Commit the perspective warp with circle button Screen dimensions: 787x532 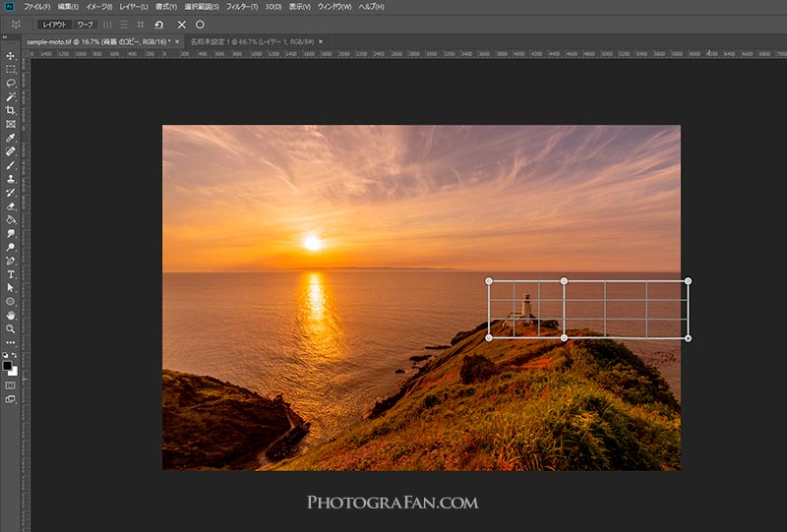[x=200, y=25]
